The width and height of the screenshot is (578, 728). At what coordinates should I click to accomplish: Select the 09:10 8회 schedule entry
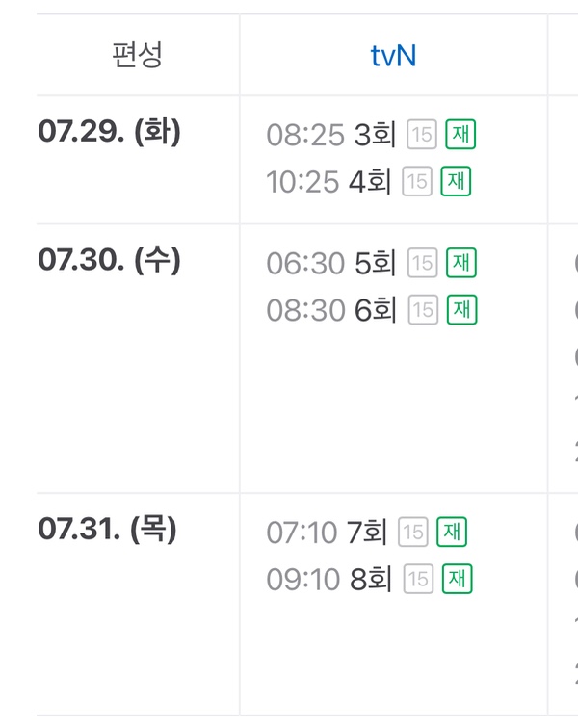(328, 579)
